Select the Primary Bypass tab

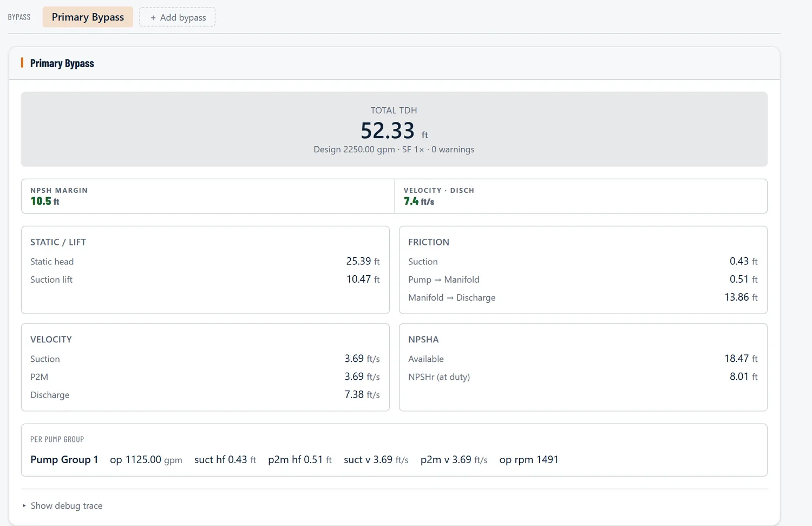tap(88, 17)
